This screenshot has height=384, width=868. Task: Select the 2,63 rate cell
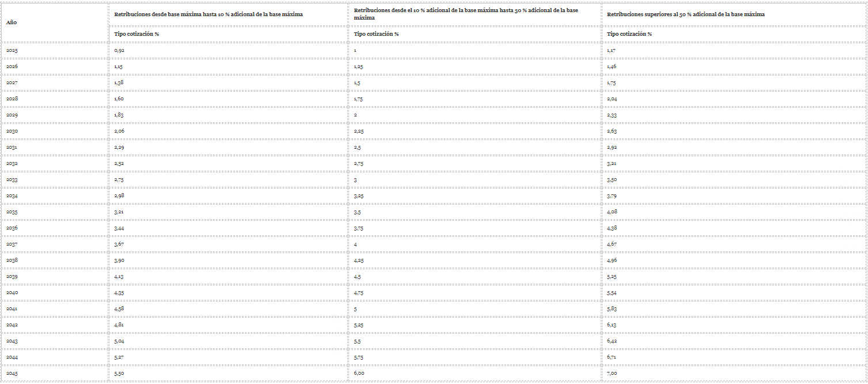coord(612,131)
